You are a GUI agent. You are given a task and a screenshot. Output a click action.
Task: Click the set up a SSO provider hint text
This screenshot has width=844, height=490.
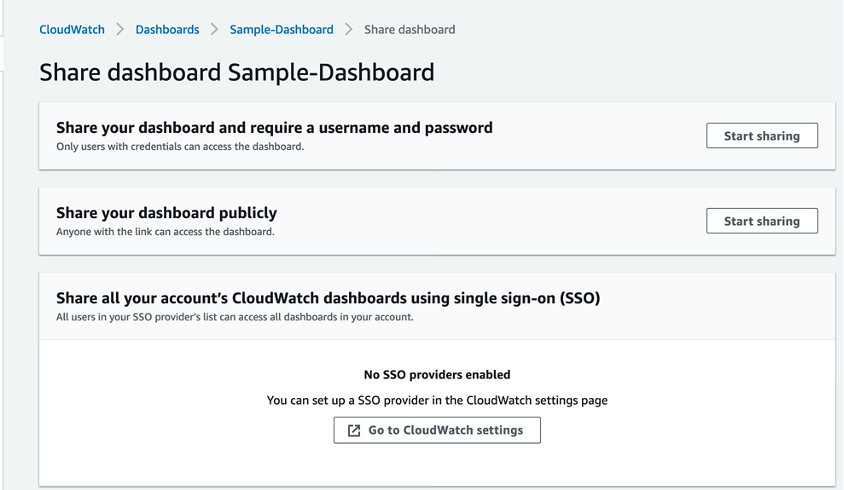[x=437, y=401]
